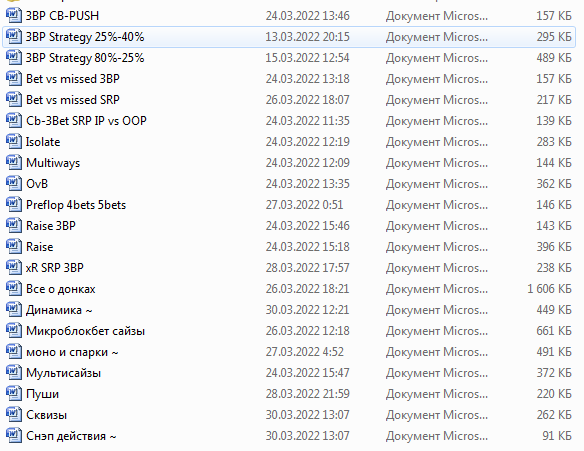Select the file name Динамика ~
This screenshot has width=584, height=451.
point(59,309)
